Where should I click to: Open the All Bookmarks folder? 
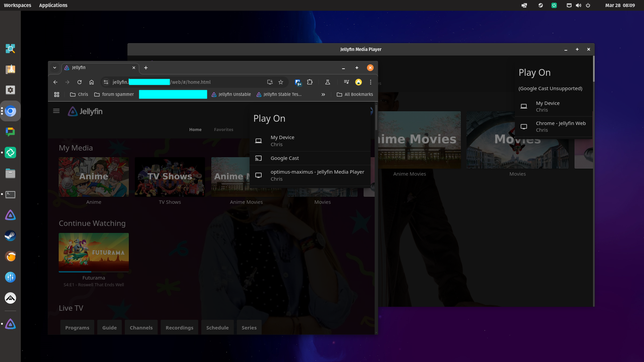coord(355,95)
